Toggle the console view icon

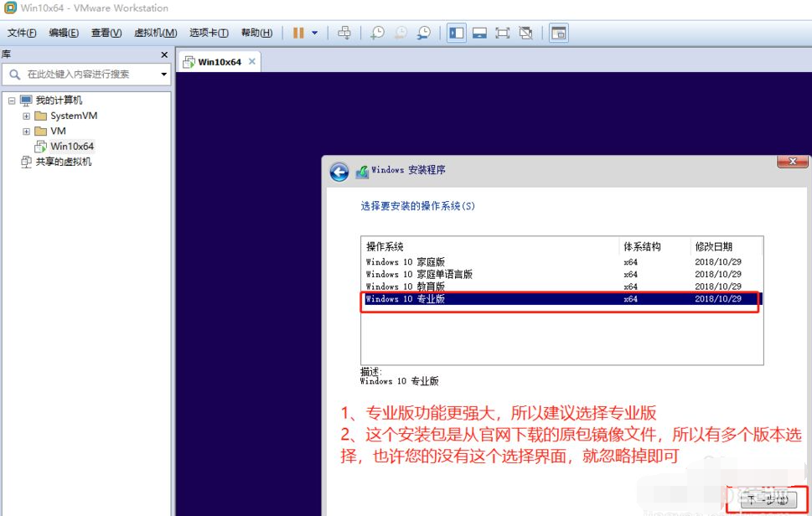559,34
